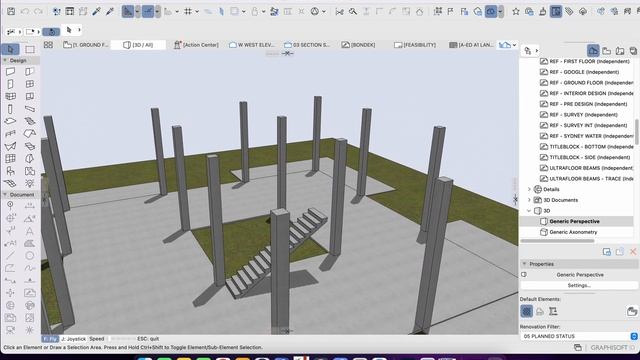Expand the 3D Documents folder
Screen dimensions: 640x360
529,200
